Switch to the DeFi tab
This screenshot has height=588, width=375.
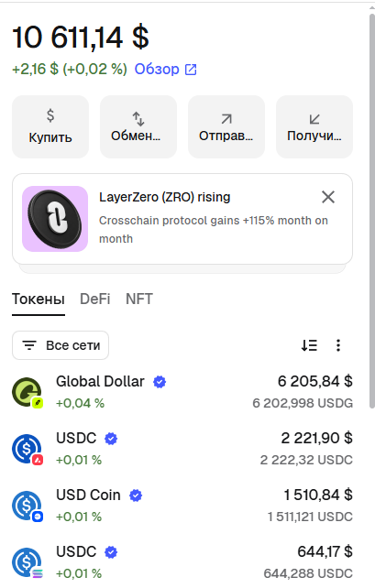[x=95, y=299]
